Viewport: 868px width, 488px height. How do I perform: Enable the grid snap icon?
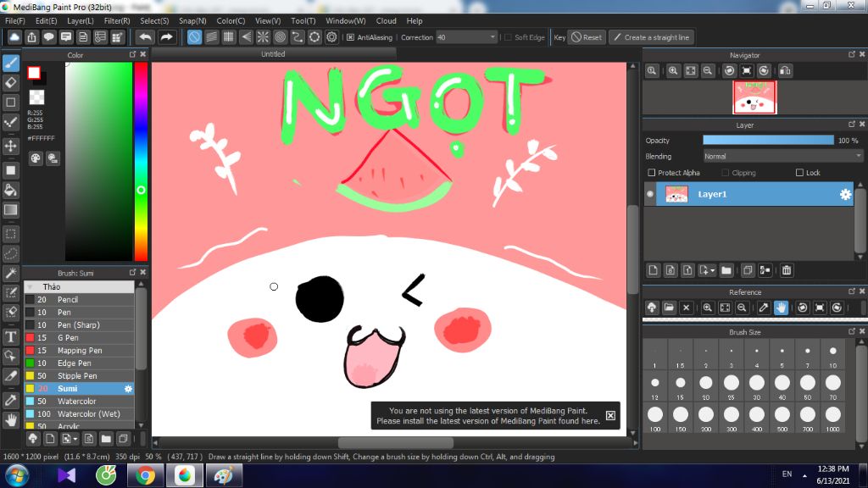pyautogui.click(x=229, y=37)
